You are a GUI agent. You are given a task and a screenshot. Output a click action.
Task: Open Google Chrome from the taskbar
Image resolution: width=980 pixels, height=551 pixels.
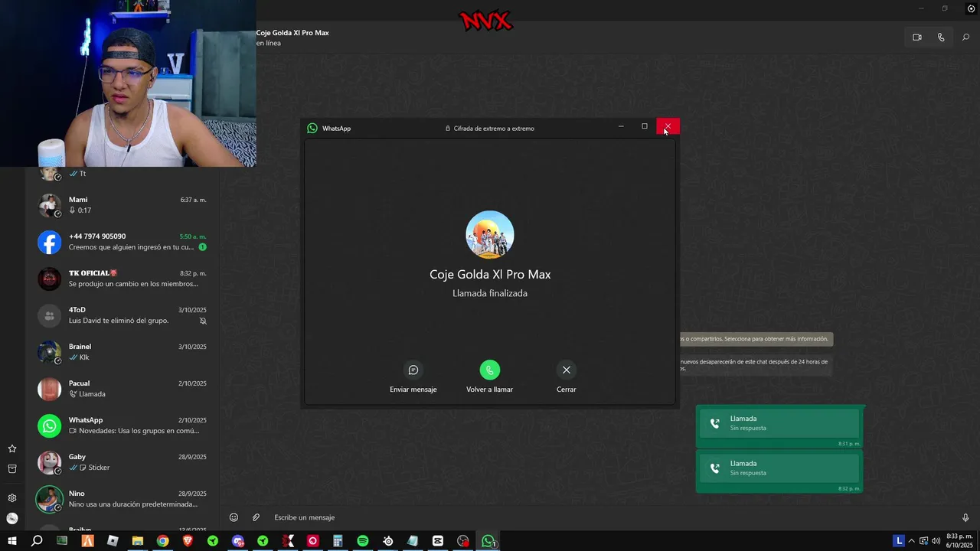(x=163, y=541)
